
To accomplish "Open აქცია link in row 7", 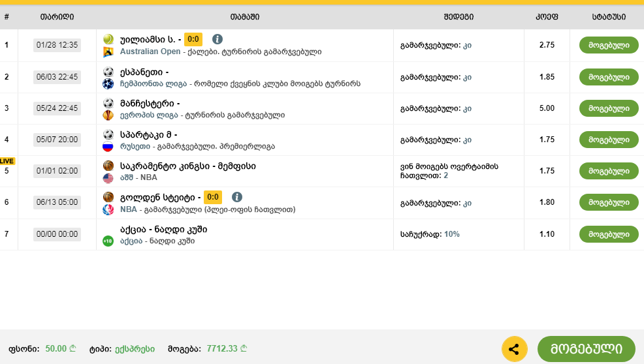I will click(131, 241).
